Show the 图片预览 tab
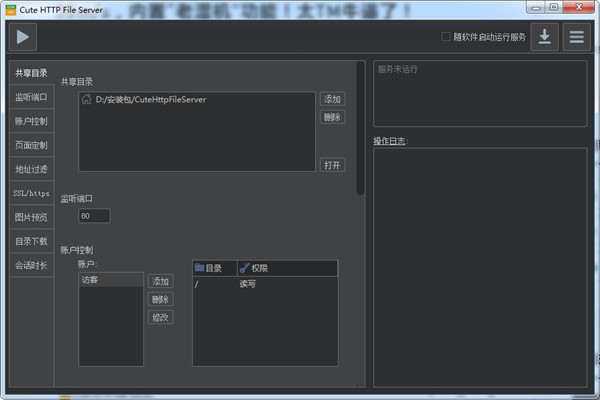The image size is (600, 400). click(31, 217)
